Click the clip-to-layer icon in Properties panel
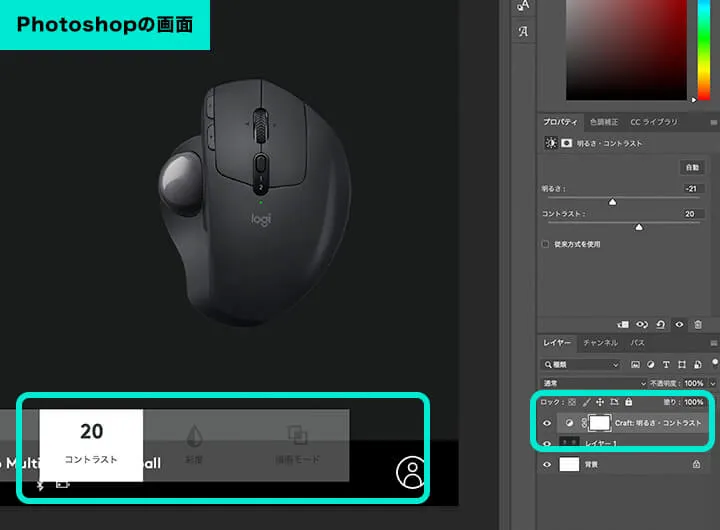 tap(623, 324)
